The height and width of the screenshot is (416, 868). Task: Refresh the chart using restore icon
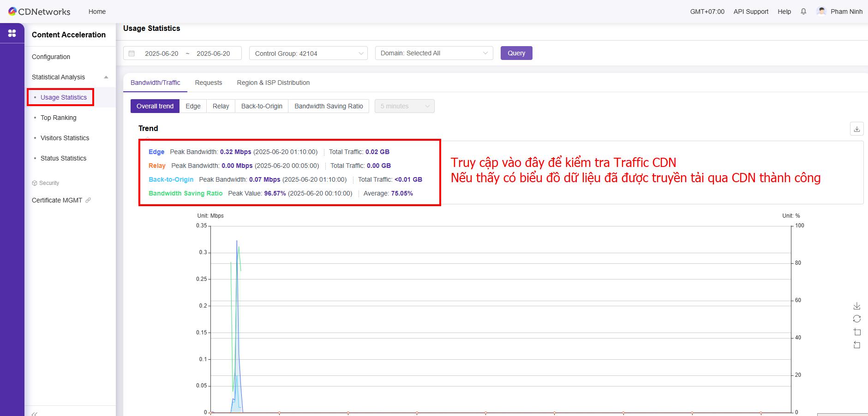pos(857,319)
